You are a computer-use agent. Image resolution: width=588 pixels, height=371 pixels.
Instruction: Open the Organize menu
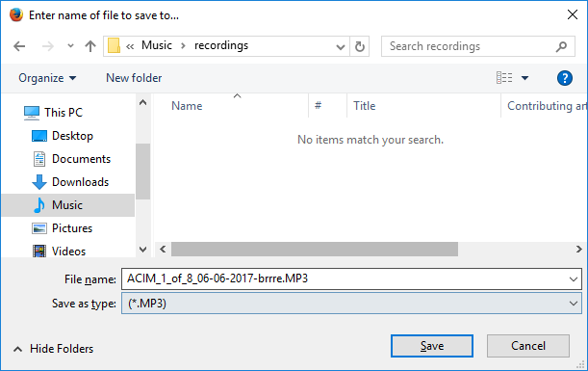[x=47, y=78]
